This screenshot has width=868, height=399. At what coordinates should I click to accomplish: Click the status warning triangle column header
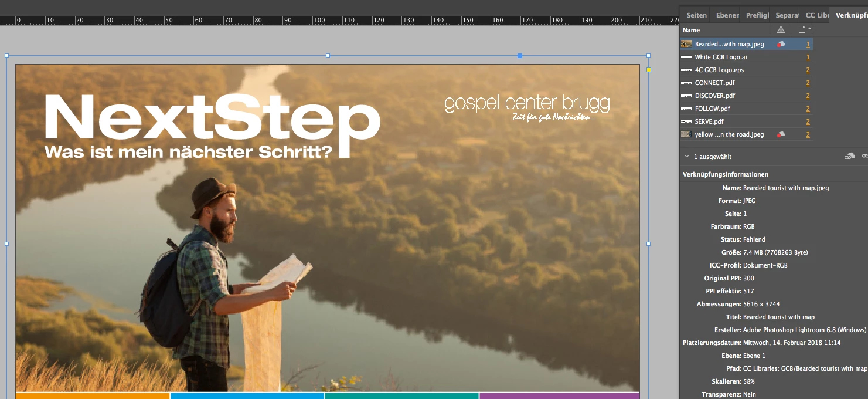(781, 30)
